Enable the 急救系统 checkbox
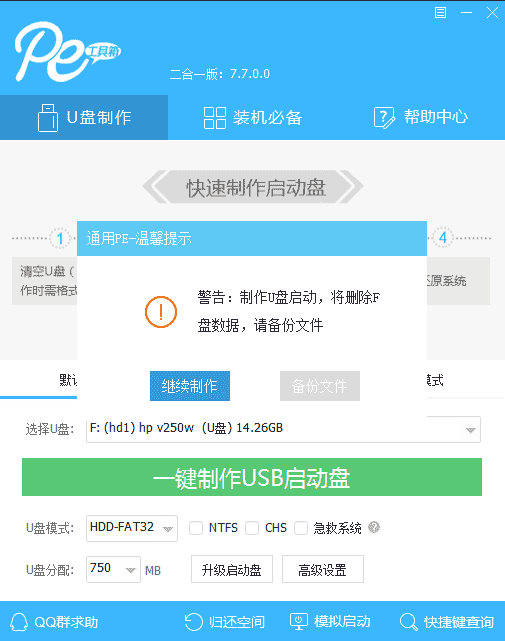The image size is (505, 641). click(x=301, y=528)
